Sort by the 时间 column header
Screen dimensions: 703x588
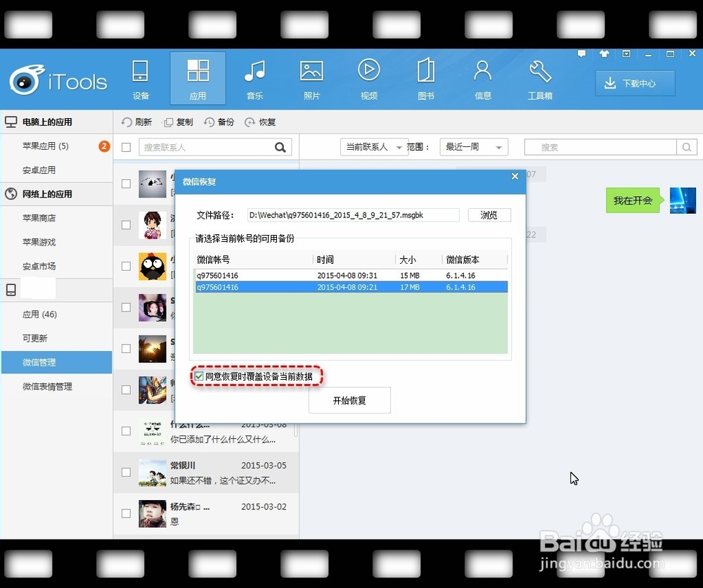click(x=354, y=260)
